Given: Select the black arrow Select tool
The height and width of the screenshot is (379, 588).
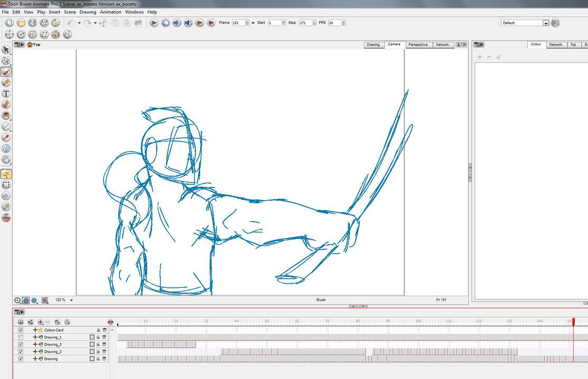Looking at the screenshot, I should coord(6,50).
